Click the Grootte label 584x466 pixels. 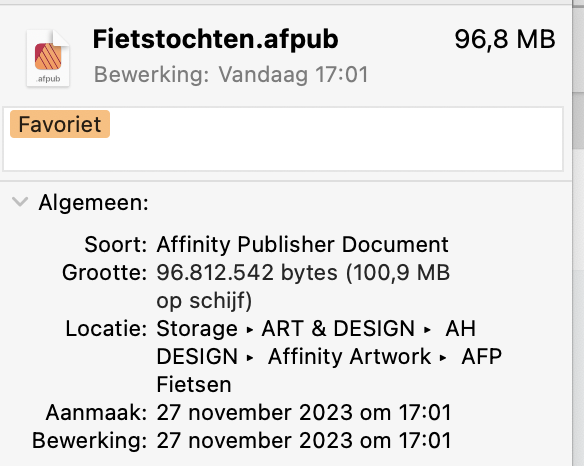[104, 273]
